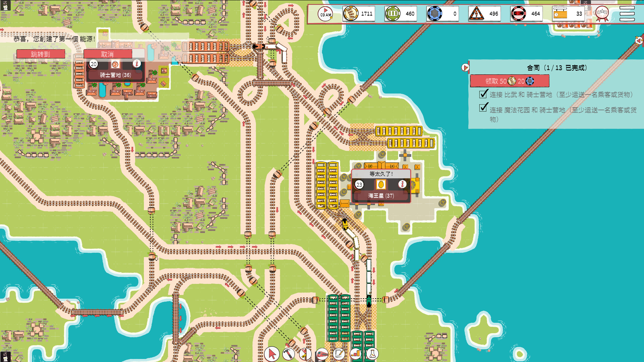Open the train management tool
Screen dimensions: 644x362
(322, 354)
